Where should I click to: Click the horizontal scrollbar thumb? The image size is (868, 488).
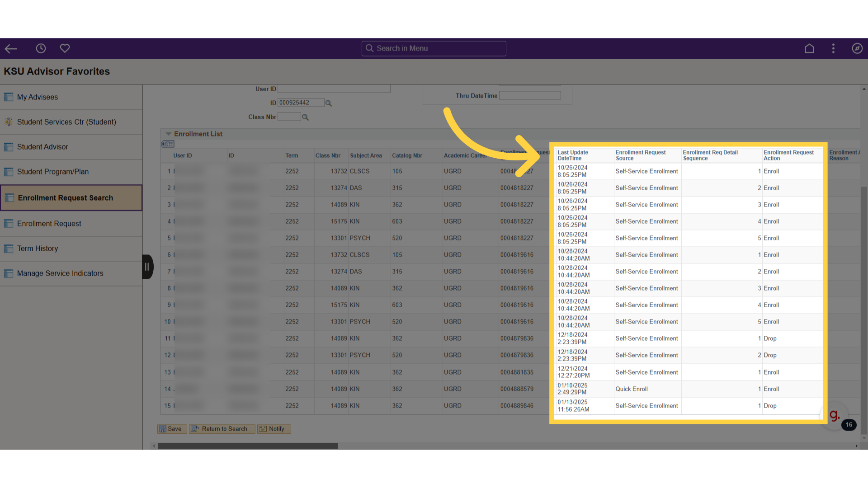[x=248, y=446]
